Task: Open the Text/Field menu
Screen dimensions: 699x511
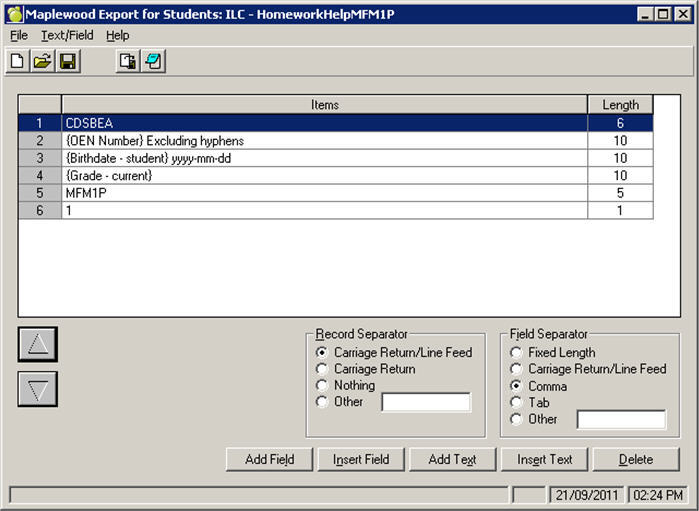Action: (x=66, y=35)
